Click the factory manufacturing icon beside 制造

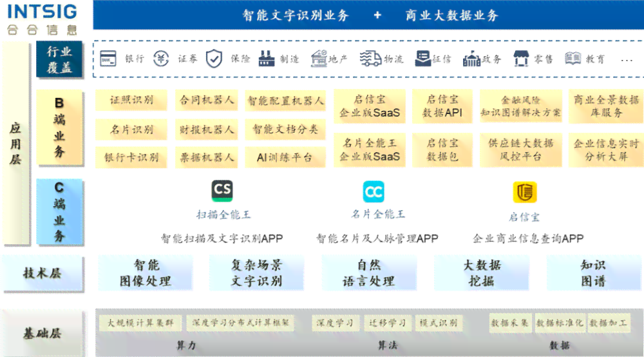point(267,59)
